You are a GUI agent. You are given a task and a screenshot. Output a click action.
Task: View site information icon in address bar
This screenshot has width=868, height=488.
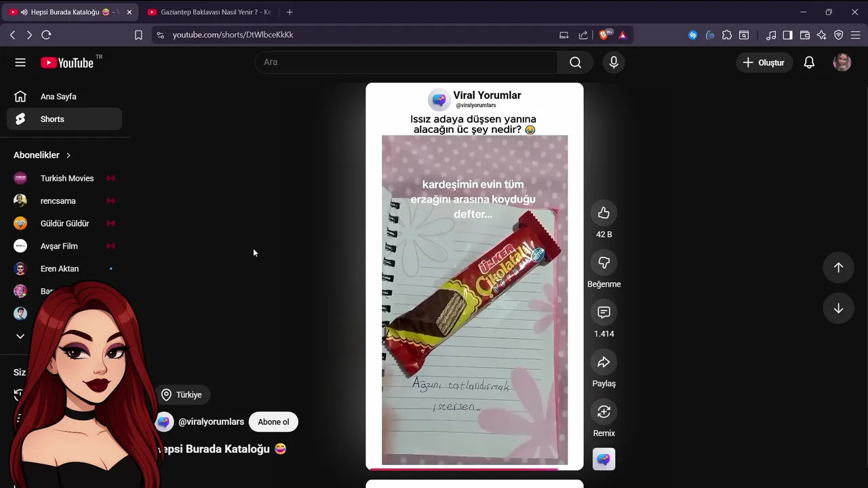pyautogui.click(x=160, y=35)
